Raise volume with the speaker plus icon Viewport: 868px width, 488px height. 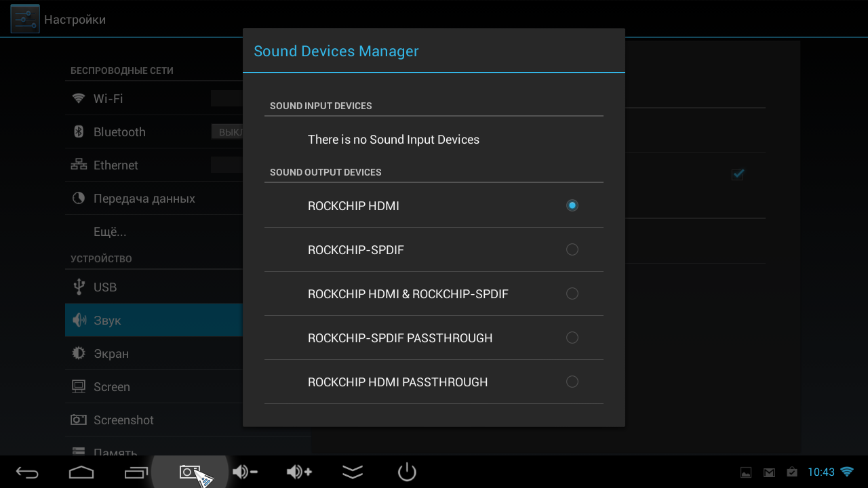(298, 472)
